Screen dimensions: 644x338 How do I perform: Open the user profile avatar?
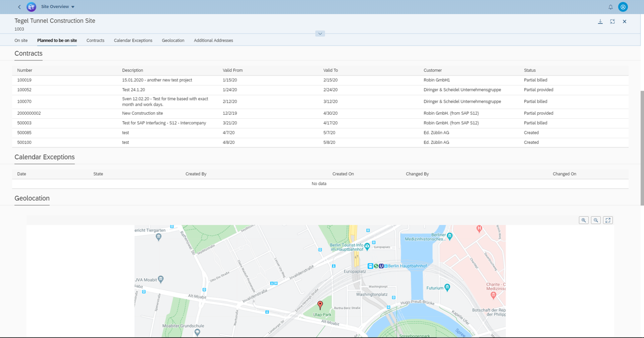coord(623,7)
